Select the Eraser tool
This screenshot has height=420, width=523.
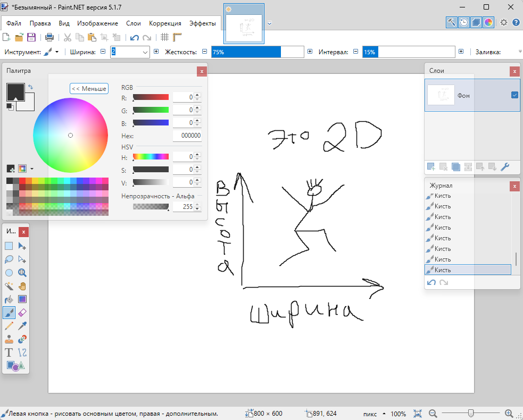coord(22,313)
